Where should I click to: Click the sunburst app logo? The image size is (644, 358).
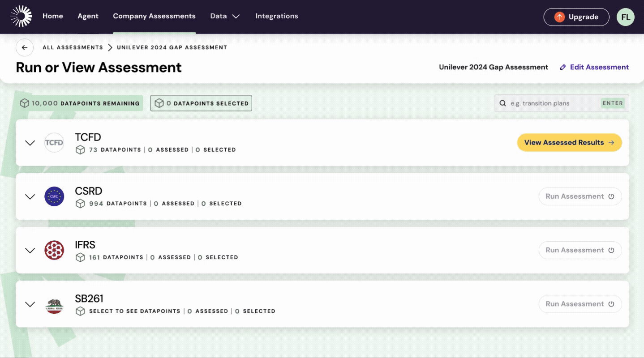pos(21,17)
